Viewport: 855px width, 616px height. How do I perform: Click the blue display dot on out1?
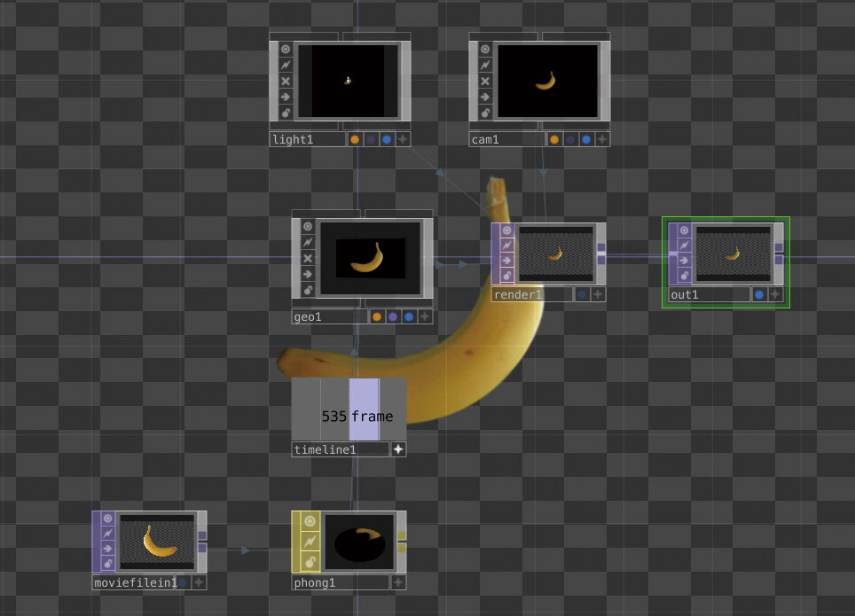click(x=759, y=294)
